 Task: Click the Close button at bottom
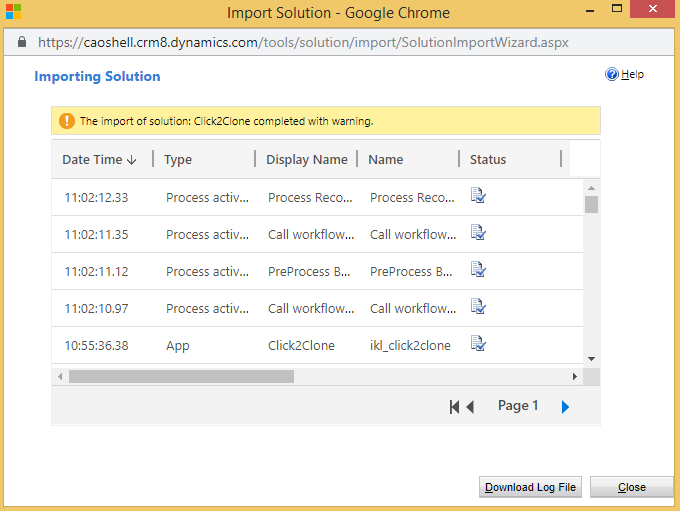click(631, 487)
